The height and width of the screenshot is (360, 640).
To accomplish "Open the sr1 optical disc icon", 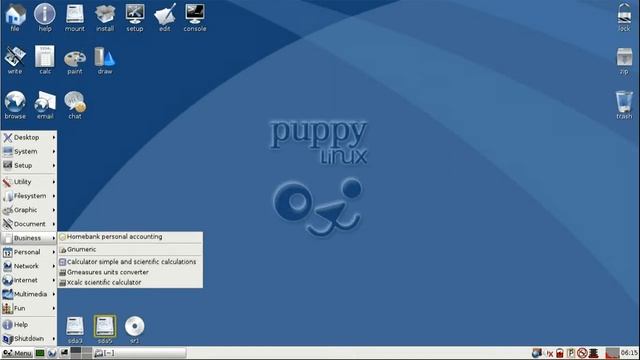I will click(x=135, y=329).
